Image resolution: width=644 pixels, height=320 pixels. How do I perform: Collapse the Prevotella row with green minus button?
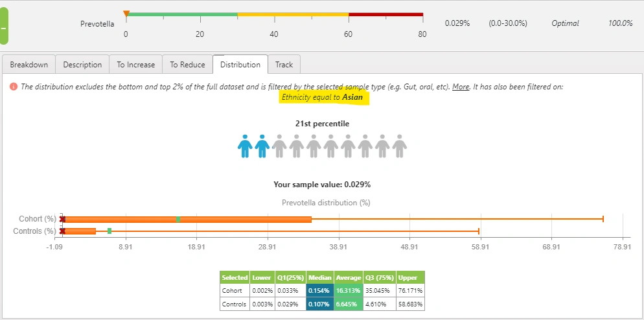[x=4, y=27]
